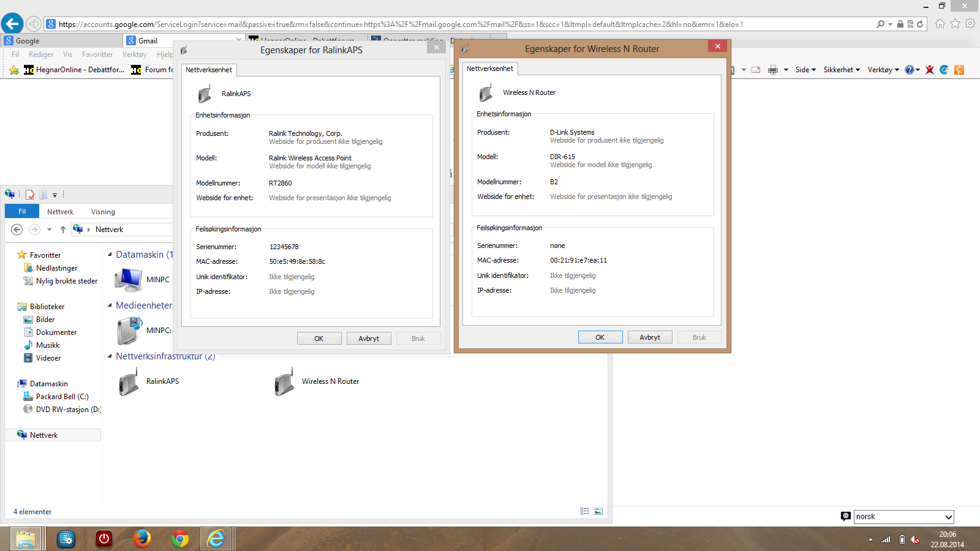This screenshot has height=551, width=980.
Task: Click the volume icon in system tray
Action: [915, 539]
